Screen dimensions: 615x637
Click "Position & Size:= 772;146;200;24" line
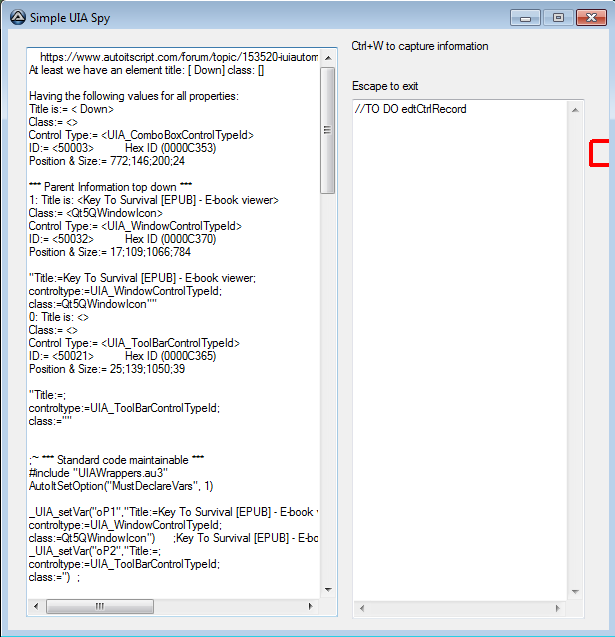point(107,161)
